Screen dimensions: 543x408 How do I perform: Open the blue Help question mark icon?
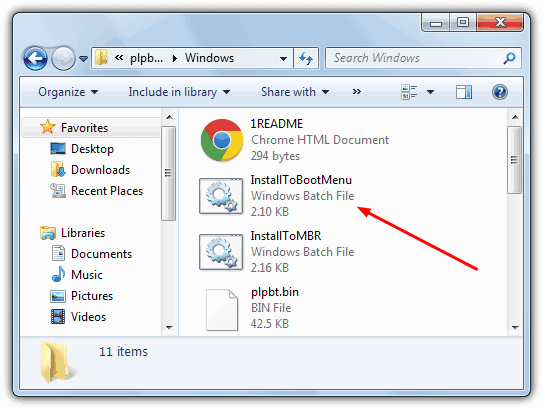click(x=500, y=92)
